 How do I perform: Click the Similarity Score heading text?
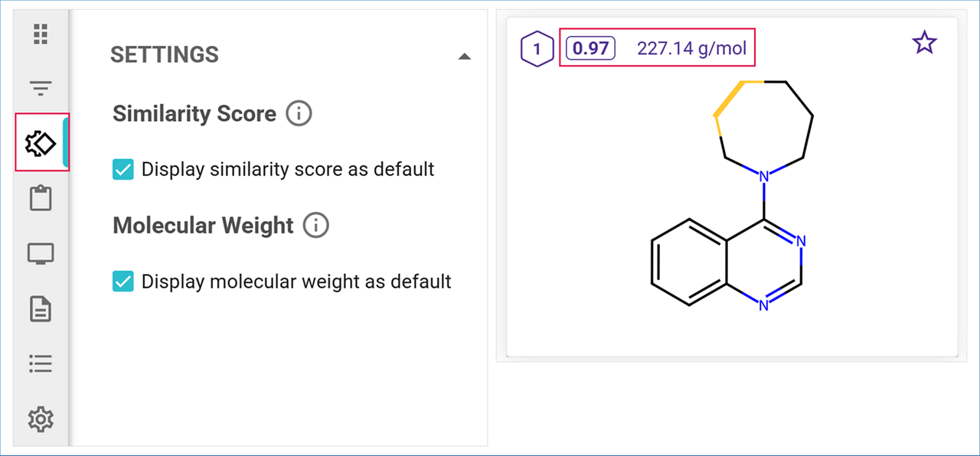click(x=194, y=114)
